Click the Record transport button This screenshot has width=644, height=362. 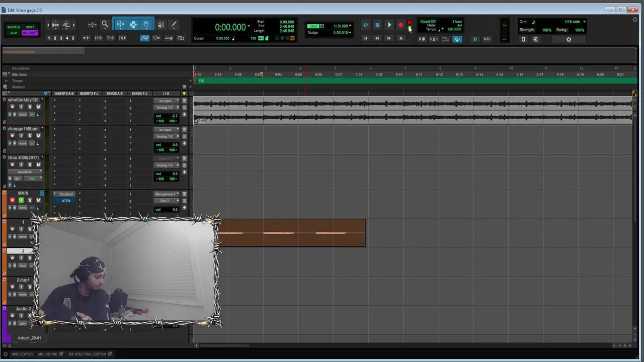pyautogui.click(x=400, y=25)
